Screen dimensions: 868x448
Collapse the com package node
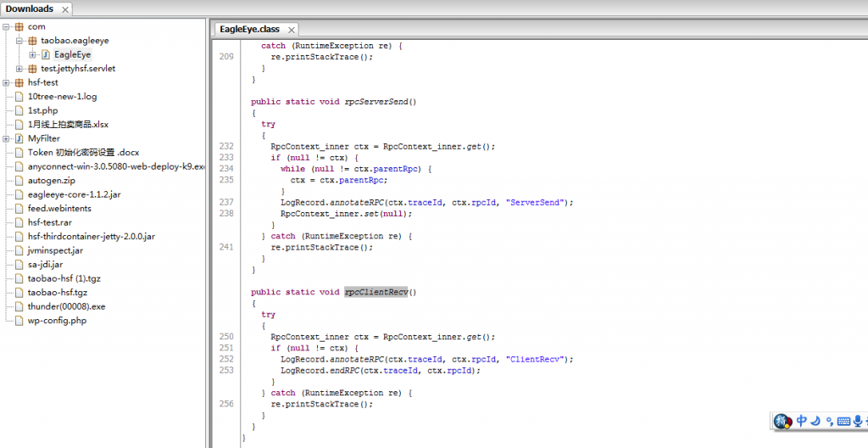pyautogui.click(x=6, y=26)
